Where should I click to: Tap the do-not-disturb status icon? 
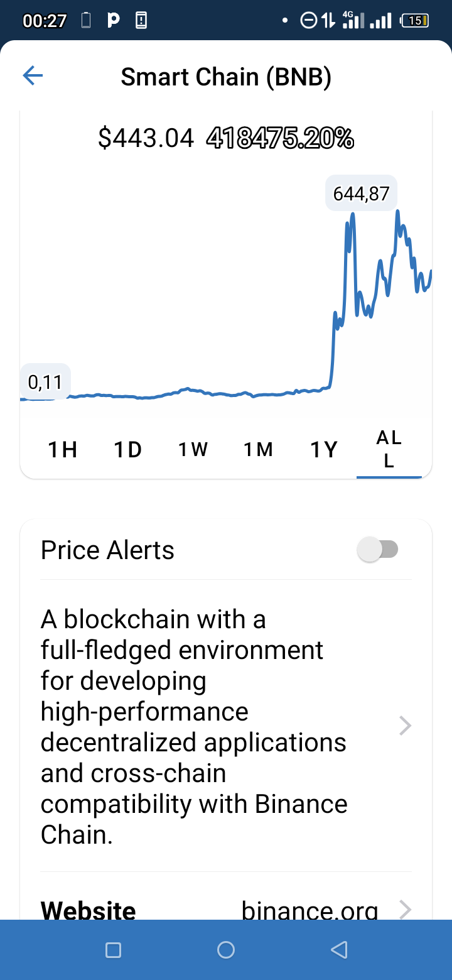pyautogui.click(x=309, y=21)
